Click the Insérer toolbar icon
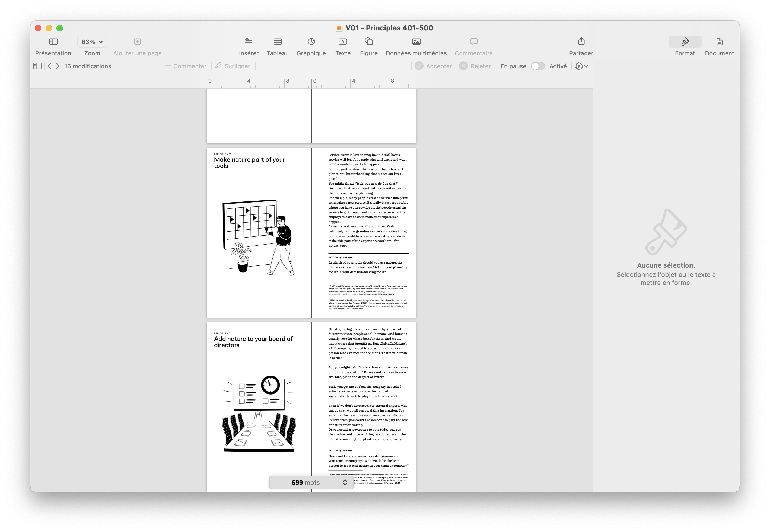 [x=249, y=42]
